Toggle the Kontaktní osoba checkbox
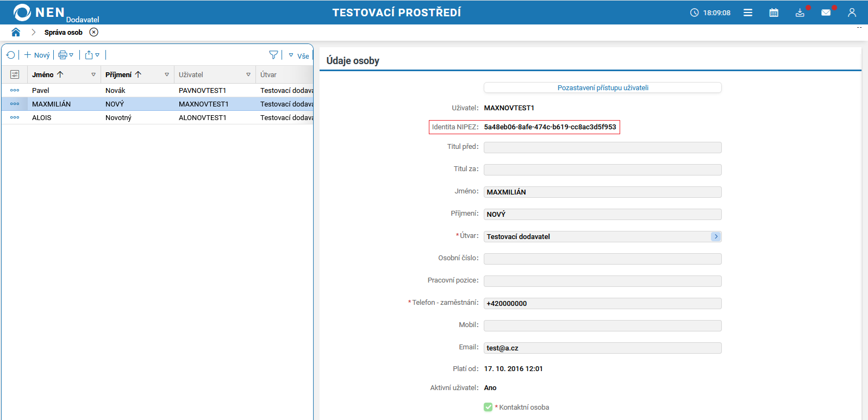868x420 pixels. [x=488, y=407]
